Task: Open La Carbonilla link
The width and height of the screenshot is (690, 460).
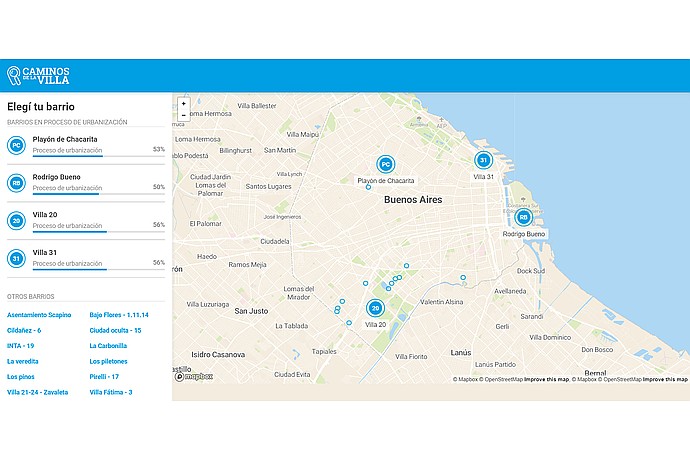Action: click(108, 346)
